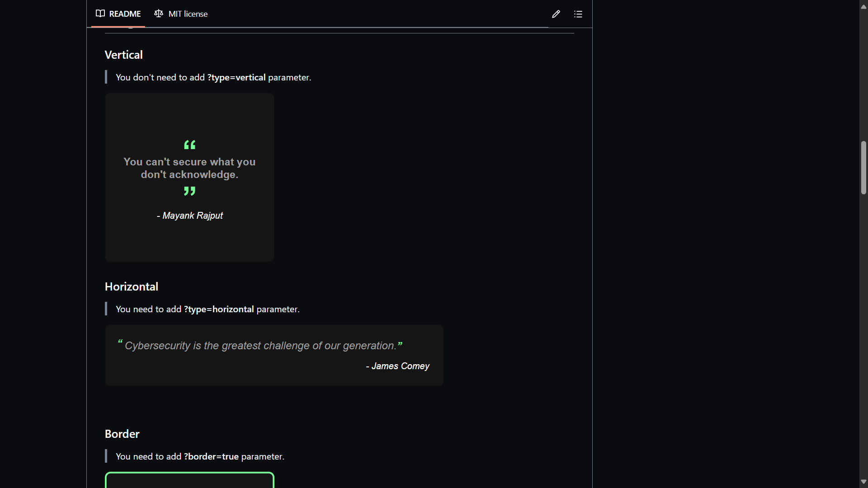The width and height of the screenshot is (868, 488).
Task: Click the Border section heading
Action: point(122,434)
